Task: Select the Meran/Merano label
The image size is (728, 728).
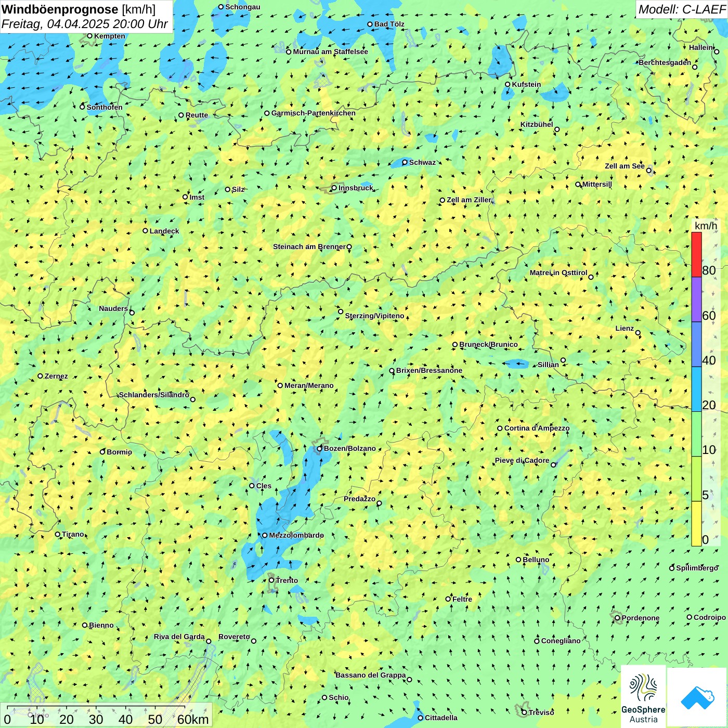Action: tap(309, 385)
